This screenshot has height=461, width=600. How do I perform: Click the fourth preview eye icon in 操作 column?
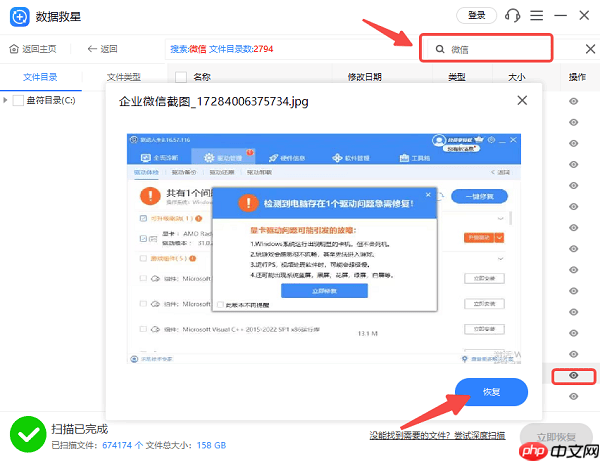[x=573, y=164]
